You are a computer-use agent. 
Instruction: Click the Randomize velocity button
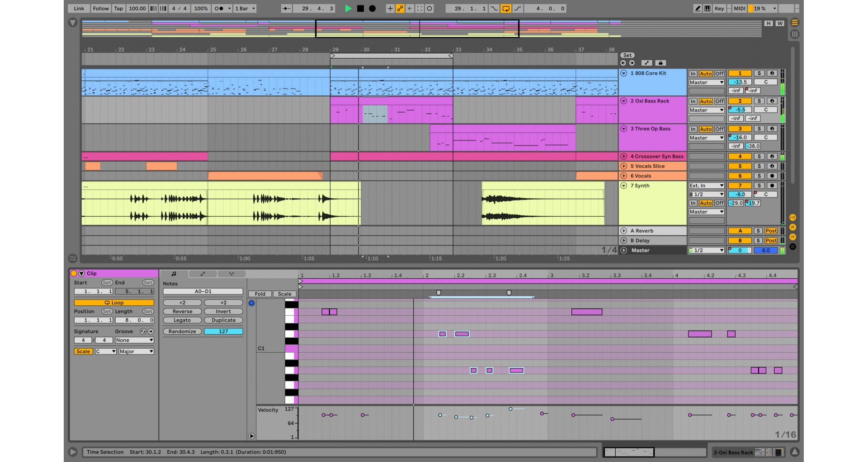tap(182, 331)
